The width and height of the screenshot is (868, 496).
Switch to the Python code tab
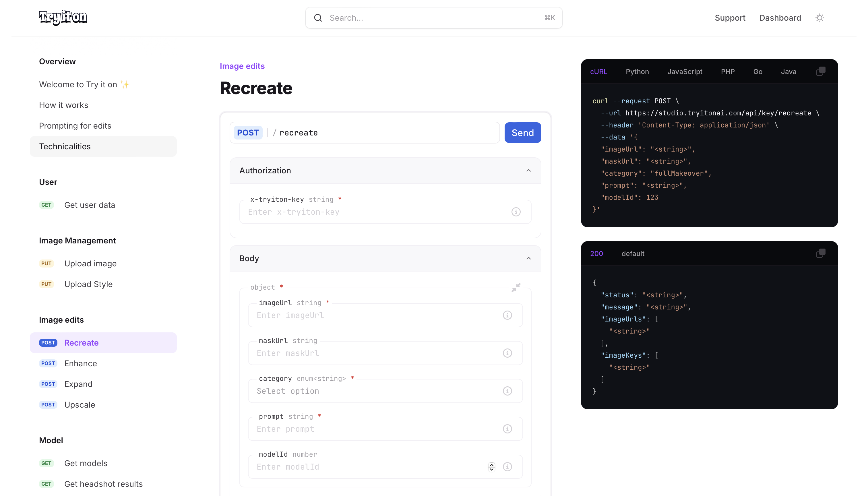coord(637,71)
